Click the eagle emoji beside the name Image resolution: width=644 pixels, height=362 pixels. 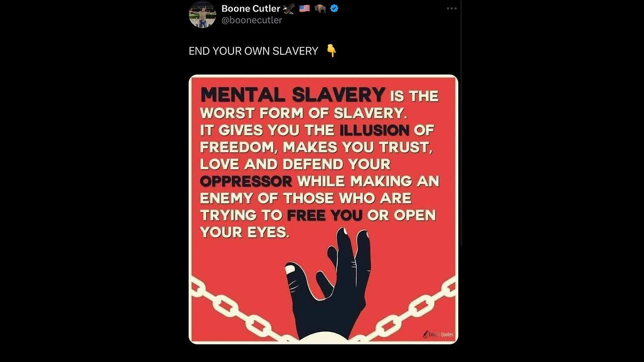[289, 9]
